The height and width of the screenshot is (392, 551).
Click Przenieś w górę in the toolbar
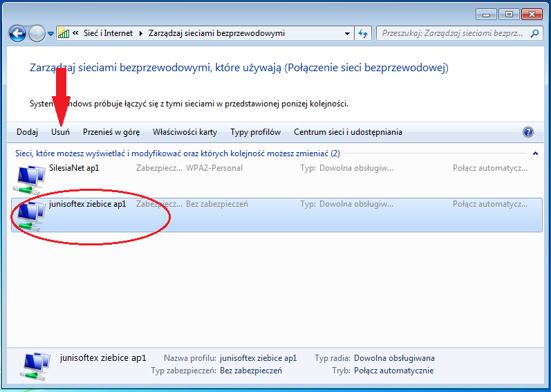coord(111,132)
